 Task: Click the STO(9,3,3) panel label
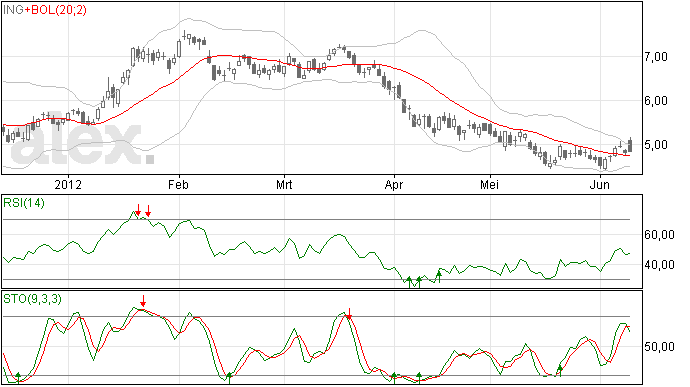[x=33, y=299]
